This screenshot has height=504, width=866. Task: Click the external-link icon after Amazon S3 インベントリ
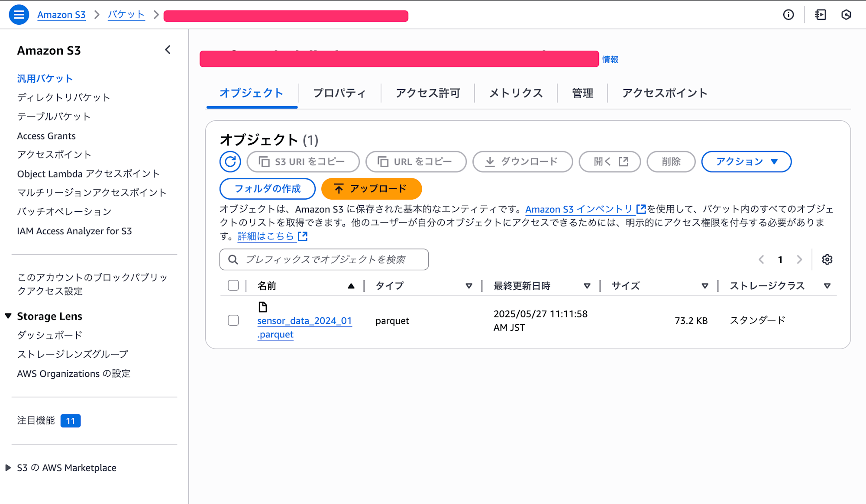tap(641, 209)
